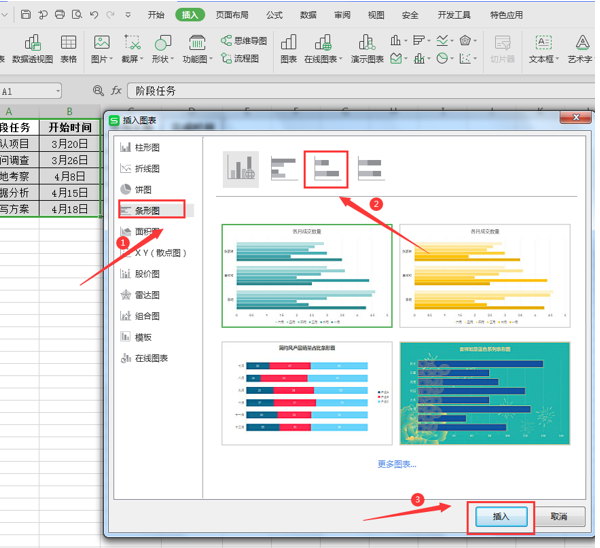Select 在线图表 in chart type list
Viewport: 600px width, 548px height.
(144, 358)
